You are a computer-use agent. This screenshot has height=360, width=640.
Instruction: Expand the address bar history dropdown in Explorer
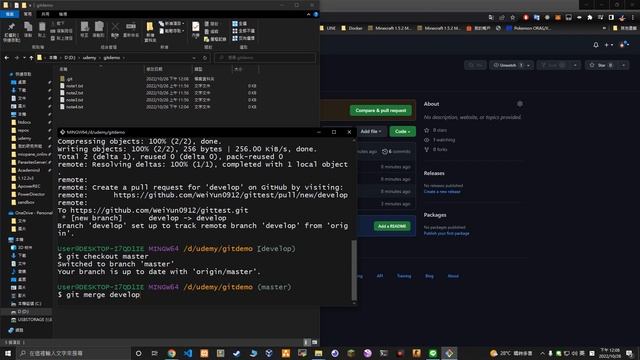pyautogui.click(x=194, y=58)
